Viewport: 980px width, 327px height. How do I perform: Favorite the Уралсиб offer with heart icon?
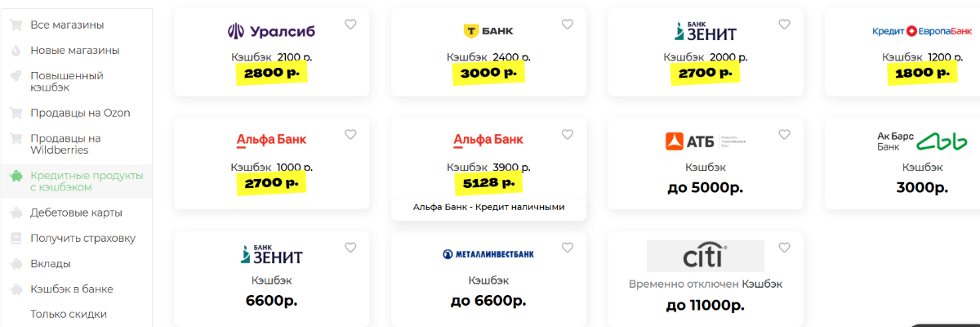[x=350, y=25]
